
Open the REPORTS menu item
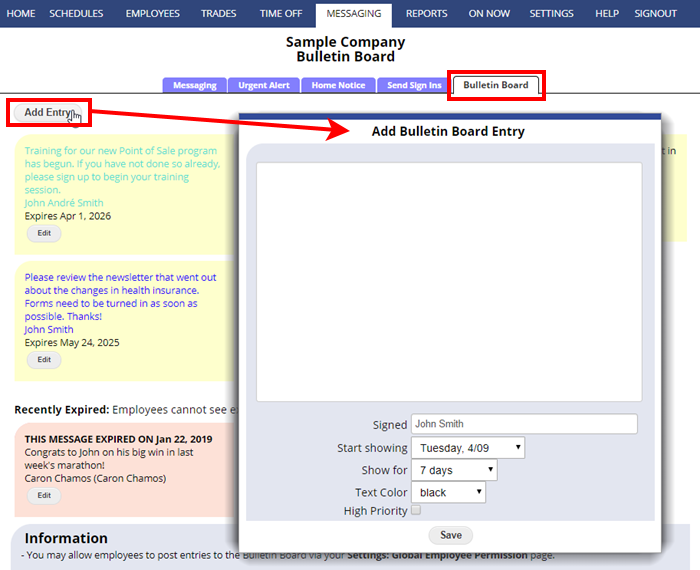[426, 14]
